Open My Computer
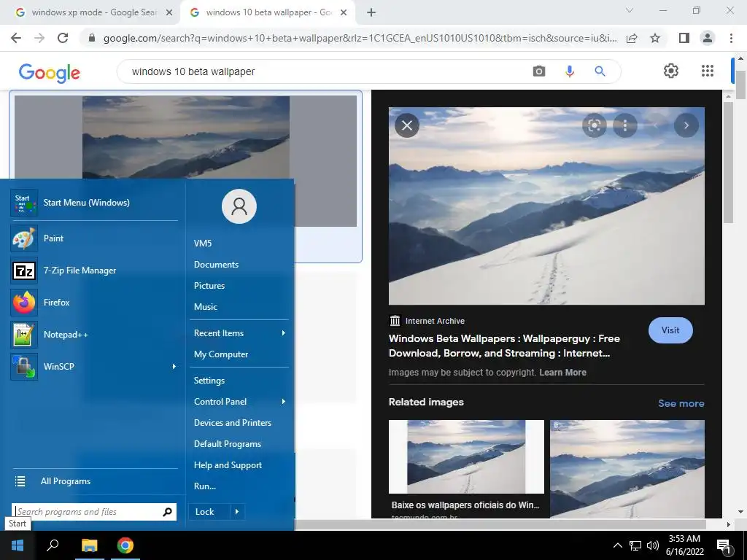 click(x=220, y=354)
